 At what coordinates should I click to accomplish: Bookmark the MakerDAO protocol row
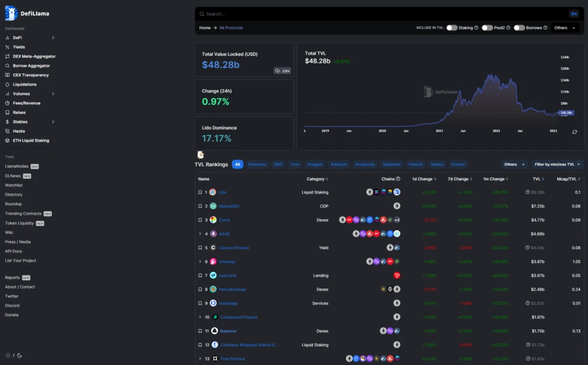pos(200,206)
